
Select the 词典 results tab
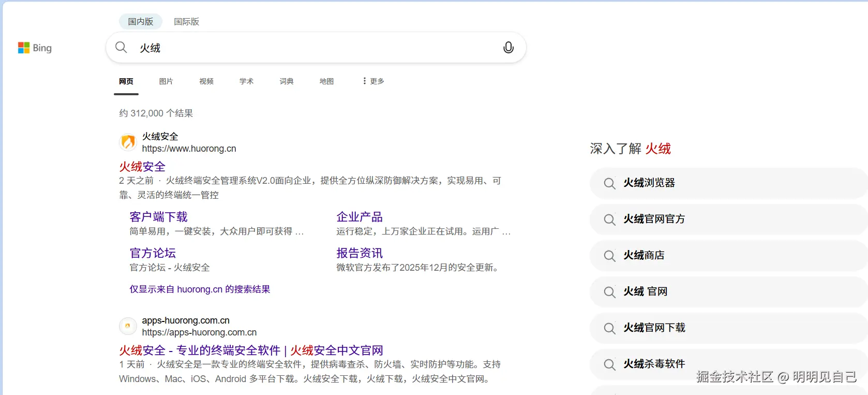click(287, 81)
